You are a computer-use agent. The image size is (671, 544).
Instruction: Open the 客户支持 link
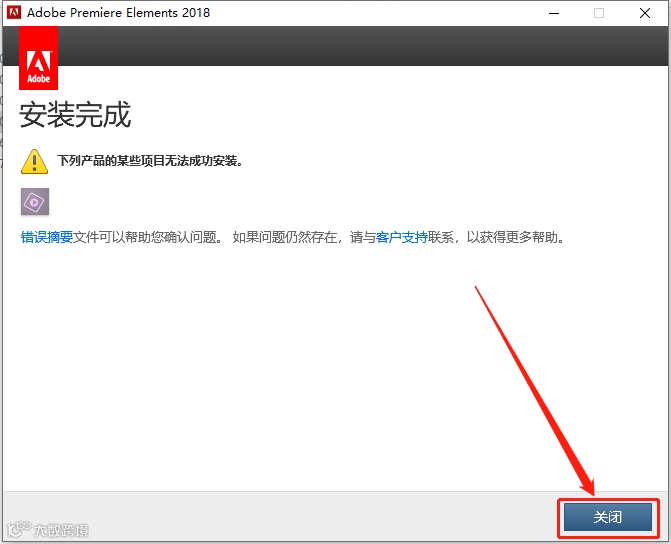tap(401, 237)
